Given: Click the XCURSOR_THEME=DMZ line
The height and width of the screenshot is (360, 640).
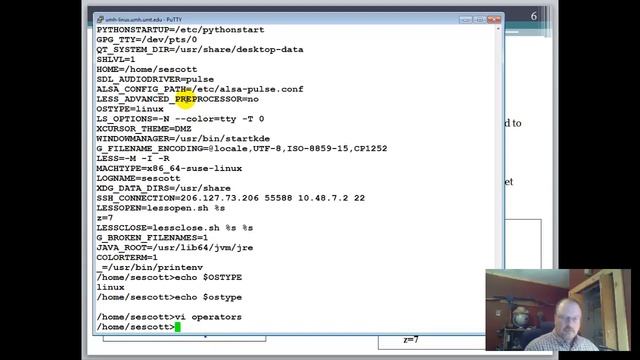Looking at the screenshot, I should coord(144,129).
